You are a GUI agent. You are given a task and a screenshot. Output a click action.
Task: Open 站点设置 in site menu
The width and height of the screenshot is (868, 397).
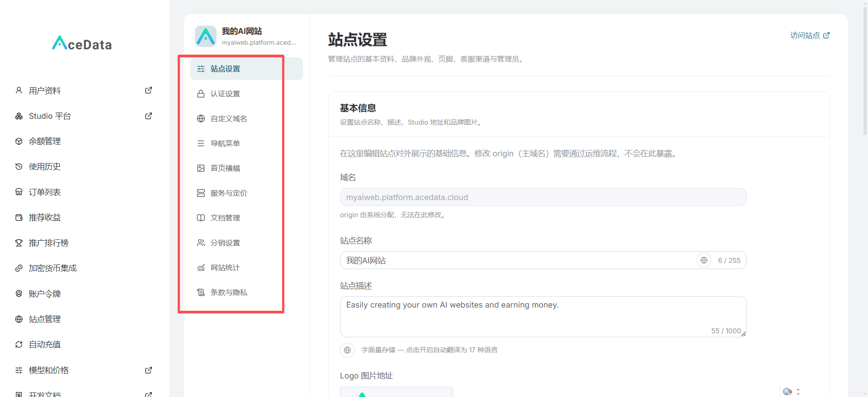pos(246,69)
